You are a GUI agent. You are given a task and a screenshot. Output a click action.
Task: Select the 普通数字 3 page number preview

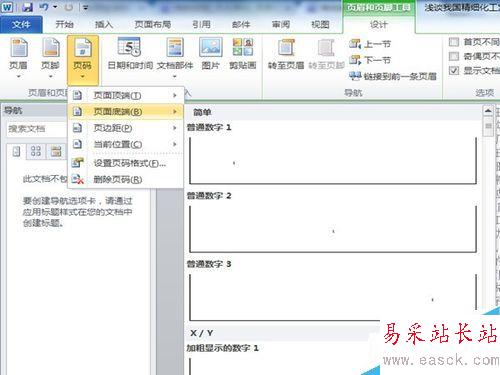click(333, 297)
